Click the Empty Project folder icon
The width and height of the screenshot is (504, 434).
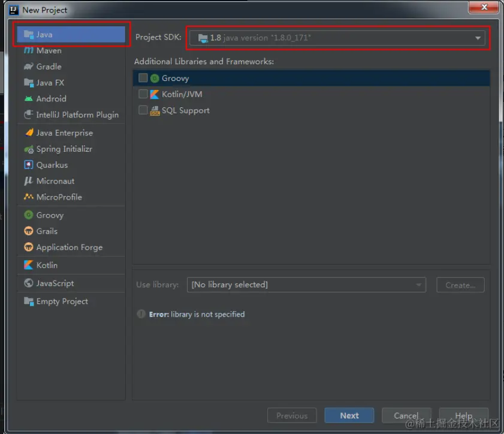29,302
